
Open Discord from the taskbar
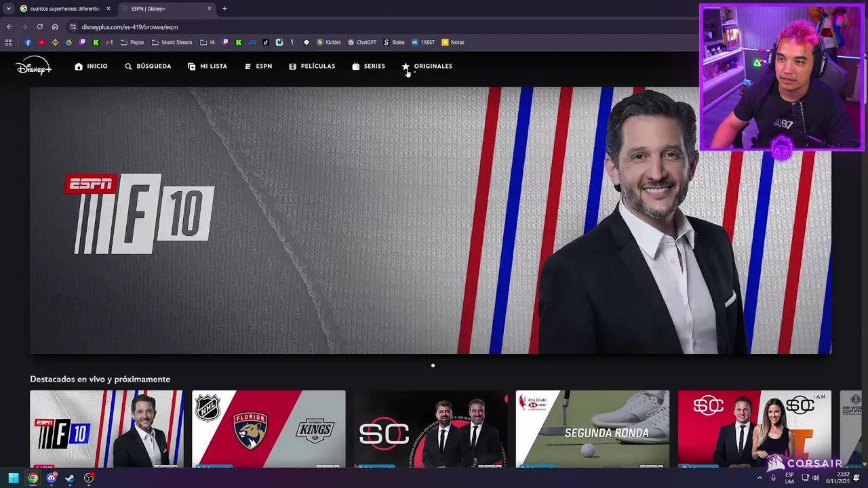coord(52,478)
